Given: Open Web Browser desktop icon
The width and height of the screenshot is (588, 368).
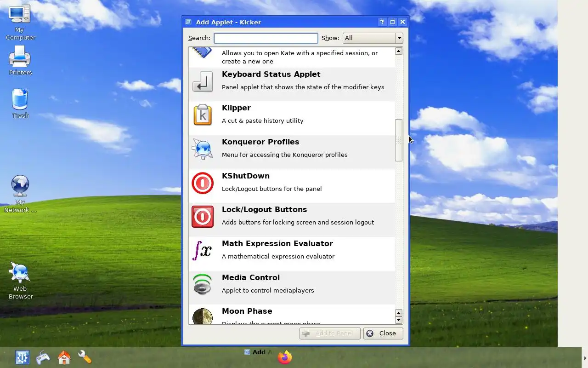Looking at the screenshot, I should [20, 272].
